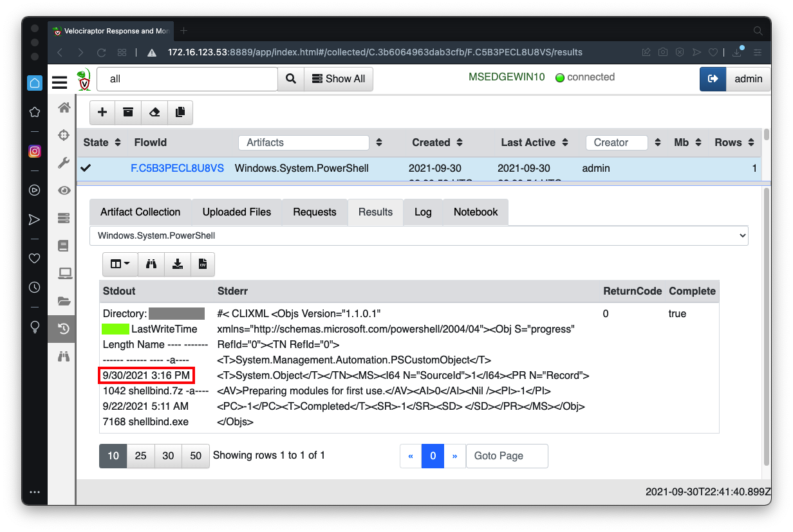
Task: Click the Velociraptor dinosaur logo
Action: (x=84, y=80)
